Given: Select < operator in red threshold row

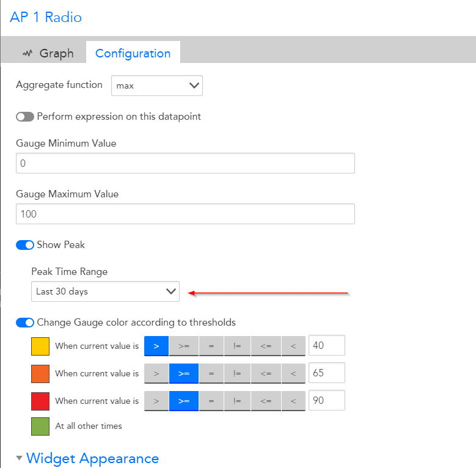Looking at the screenshot, I should click(293, 401).
